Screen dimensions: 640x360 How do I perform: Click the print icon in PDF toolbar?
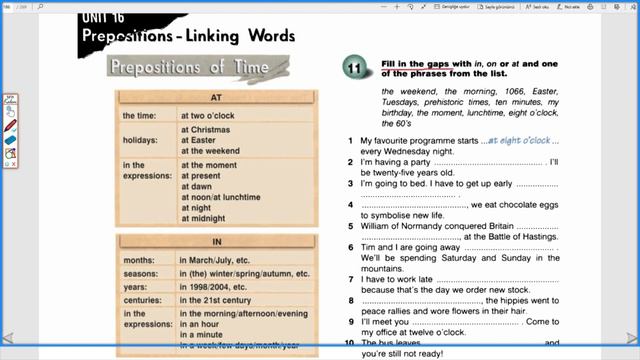click(x=590, y=7)
